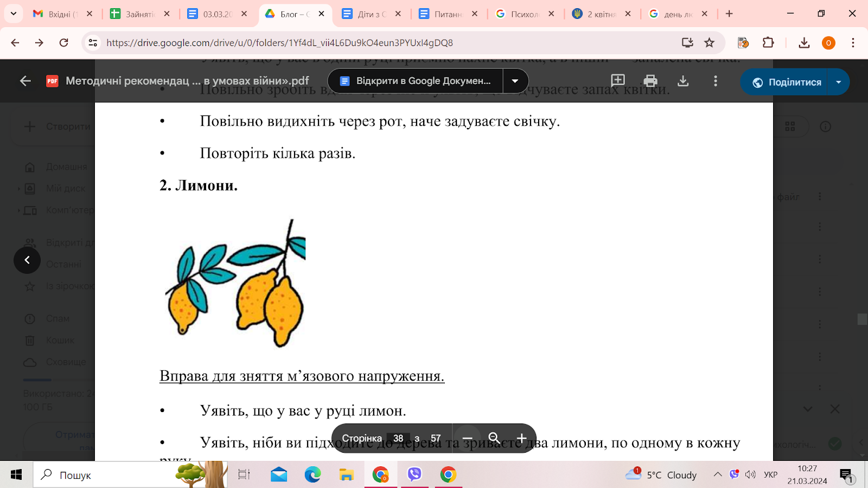This screenshot has height=488, width=868.
Task: Switch to Gmail Вхідні tab
Action: tap(63, 14)
